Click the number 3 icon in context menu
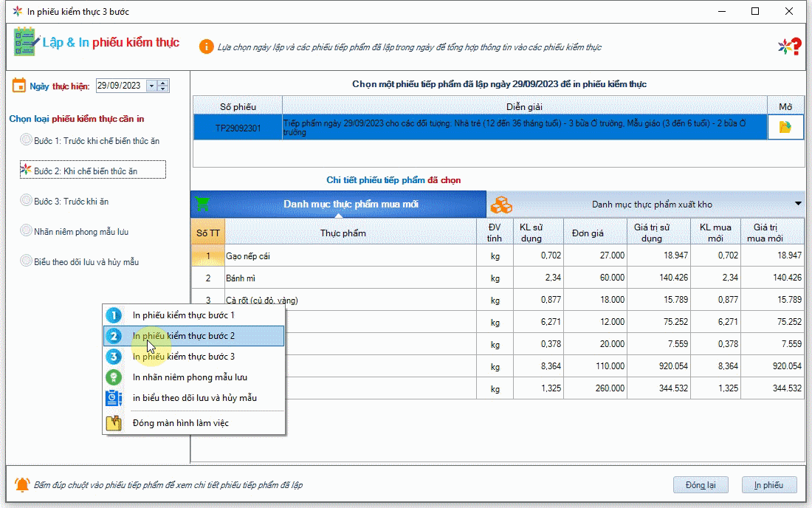This screenshot has width=812, height=508. coord(113,357)
